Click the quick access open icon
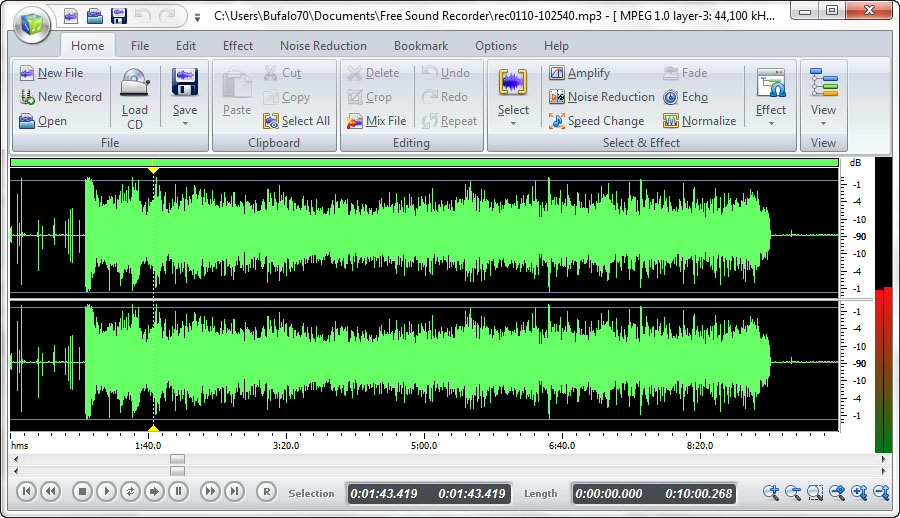The height and width of the screenshot is (518, 900). click(95, 16)
